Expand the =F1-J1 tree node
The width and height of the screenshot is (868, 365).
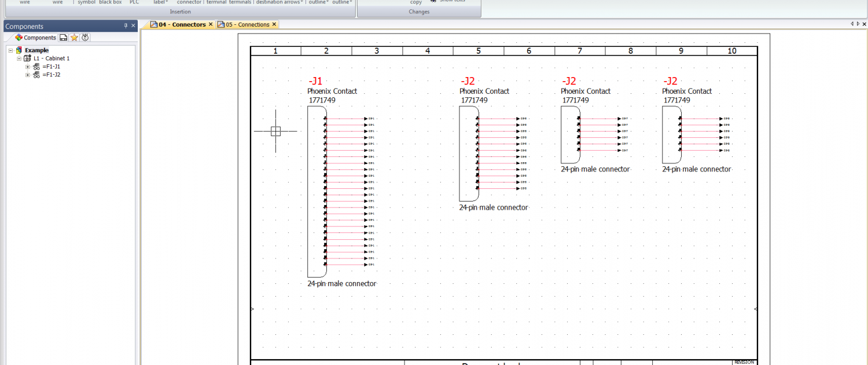(27, 67)
